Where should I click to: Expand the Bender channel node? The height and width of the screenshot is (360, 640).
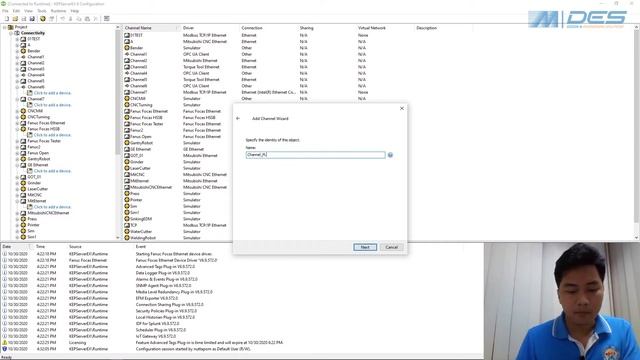point(17,51)
